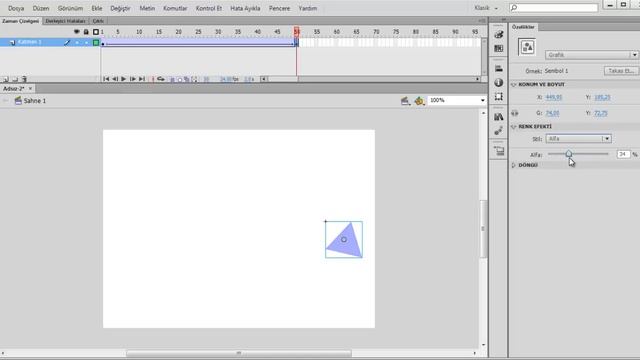
Task: Click the Edit Scene icon above stage
Action: [x=404, y=101]
